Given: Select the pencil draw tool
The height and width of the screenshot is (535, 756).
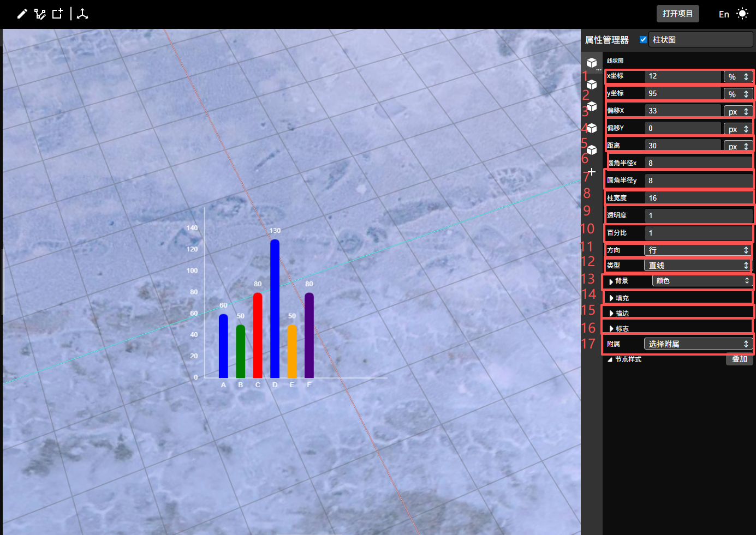Looking at the screenshot, I should (22, 14).
